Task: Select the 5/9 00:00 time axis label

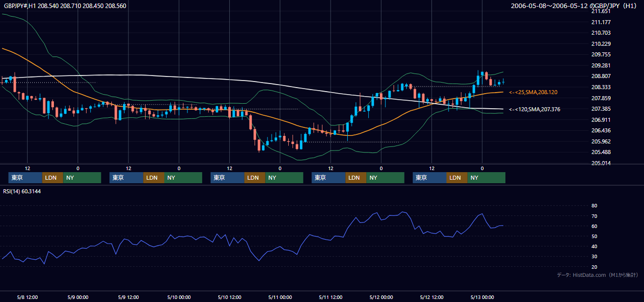Action: (78, 297)
